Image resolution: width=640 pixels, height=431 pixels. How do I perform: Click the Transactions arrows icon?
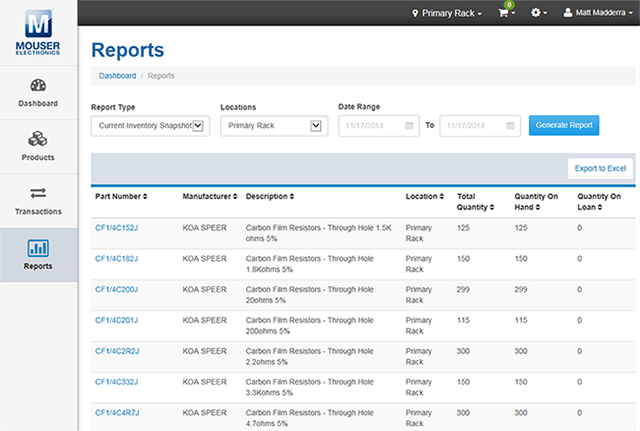[38, 193]
